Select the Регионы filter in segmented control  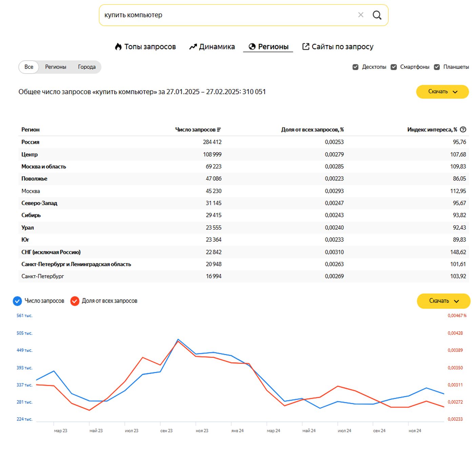[56, 67]
